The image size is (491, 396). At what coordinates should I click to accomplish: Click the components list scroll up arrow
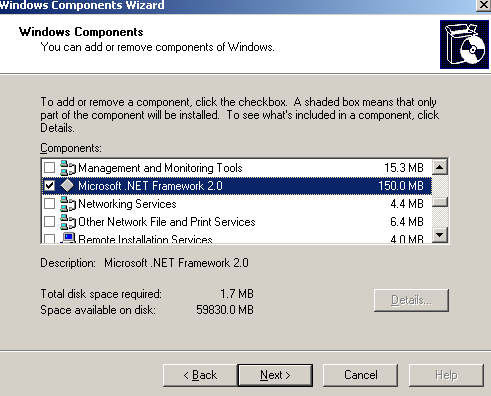point(440,167)
